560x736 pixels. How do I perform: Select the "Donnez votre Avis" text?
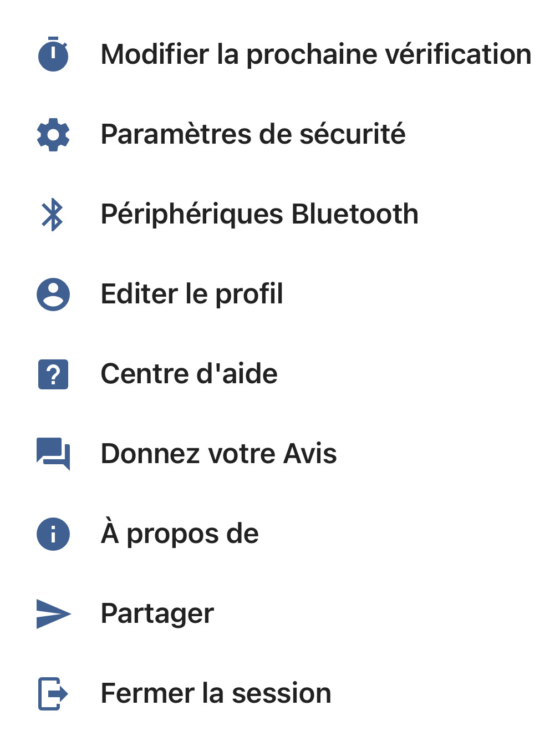[218, 454]
